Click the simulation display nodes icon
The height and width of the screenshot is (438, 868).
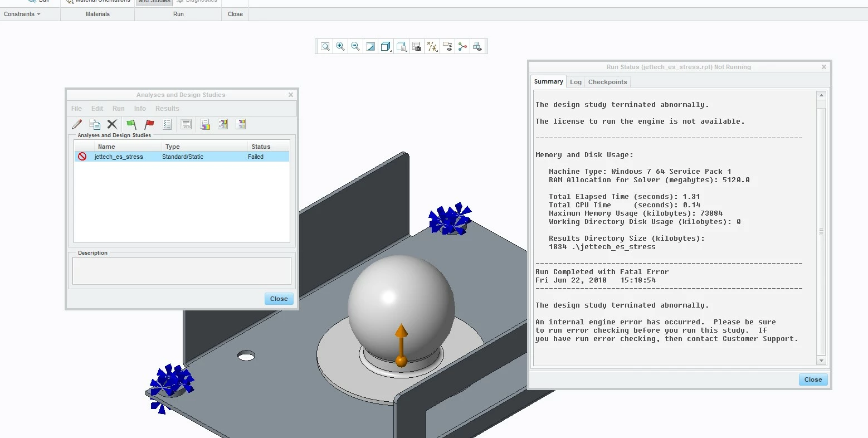click(462, 46)
